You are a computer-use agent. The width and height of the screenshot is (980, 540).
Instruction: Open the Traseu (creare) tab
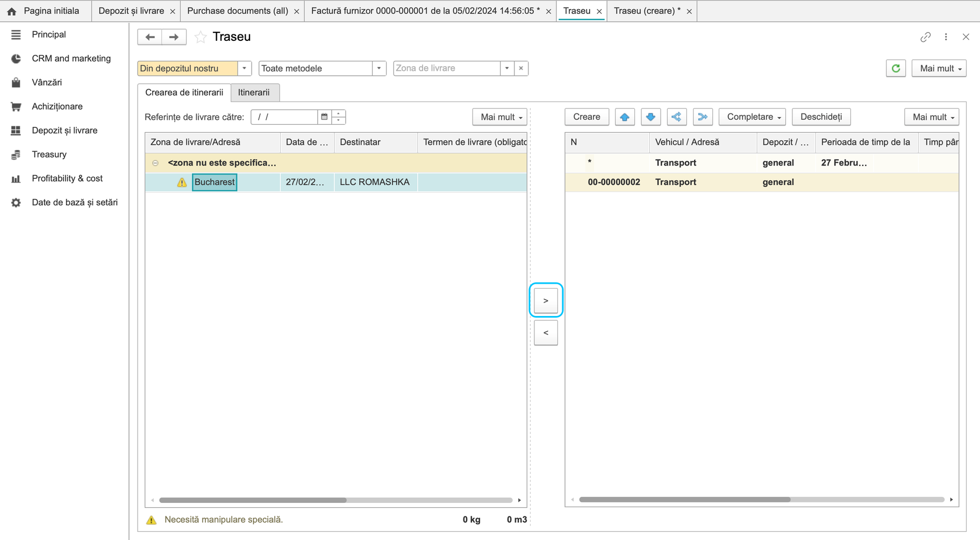pos(647,11)
